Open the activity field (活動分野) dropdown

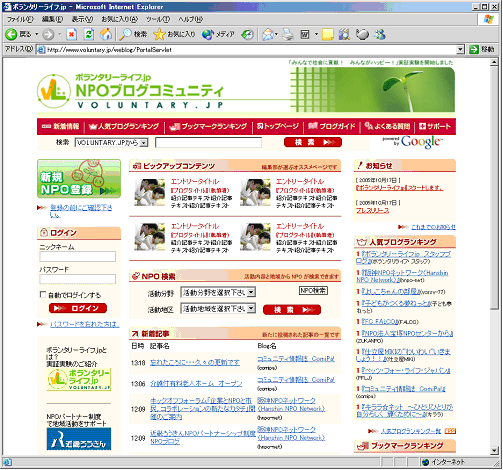click(218, 292)
